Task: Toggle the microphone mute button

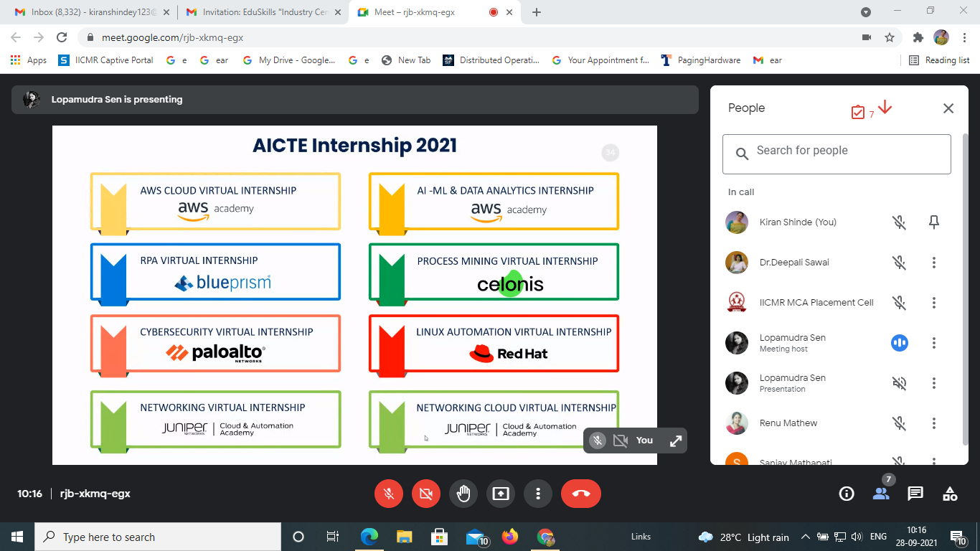Action: coord(389,494)
